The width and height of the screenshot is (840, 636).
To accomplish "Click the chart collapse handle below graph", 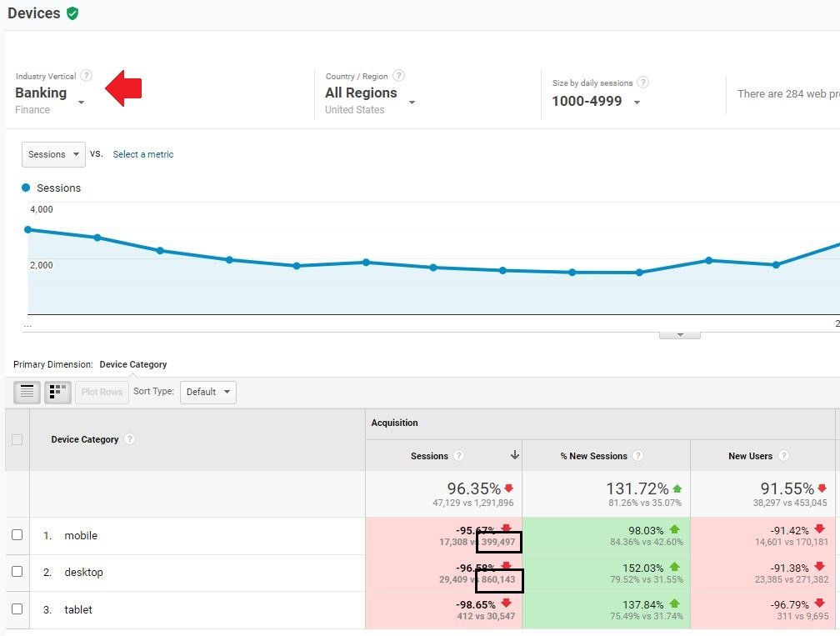I will 680,335.
